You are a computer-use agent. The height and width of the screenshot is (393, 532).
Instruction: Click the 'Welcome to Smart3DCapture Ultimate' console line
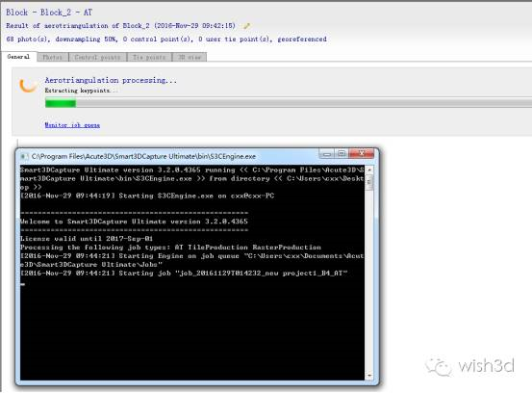point(134,222)
